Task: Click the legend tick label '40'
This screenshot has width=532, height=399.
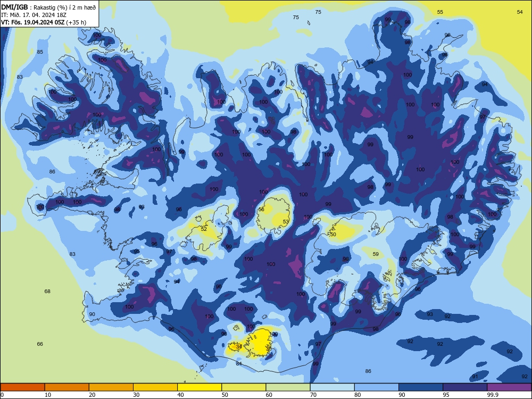Action: coord(180,395)
